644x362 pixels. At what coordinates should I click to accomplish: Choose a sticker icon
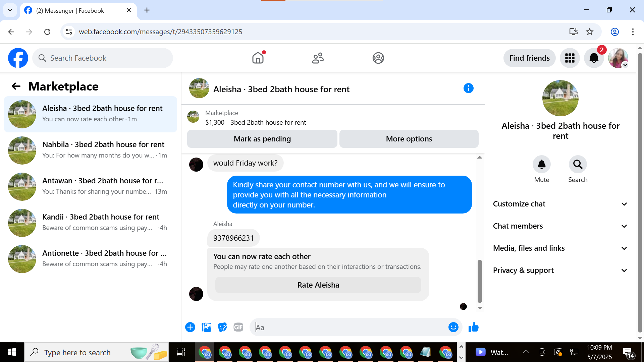tap(222, 327)
